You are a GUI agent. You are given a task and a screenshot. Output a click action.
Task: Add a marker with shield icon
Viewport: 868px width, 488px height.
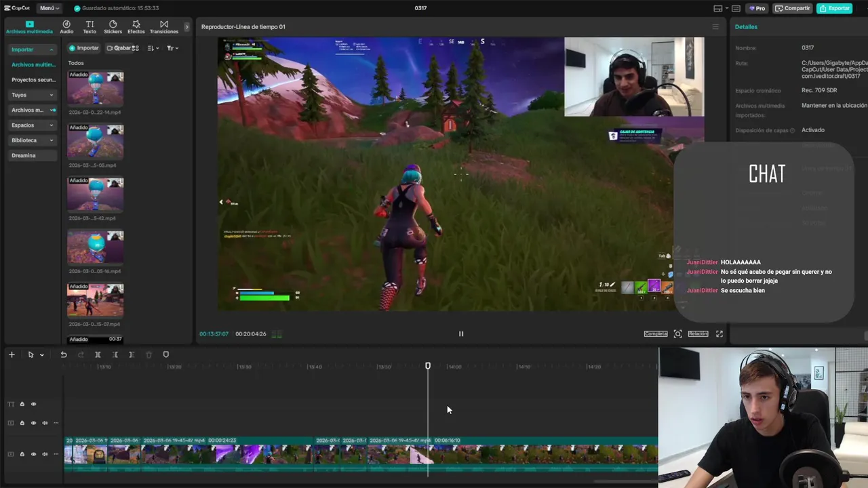pyautogui.click(x=166, y=354)
